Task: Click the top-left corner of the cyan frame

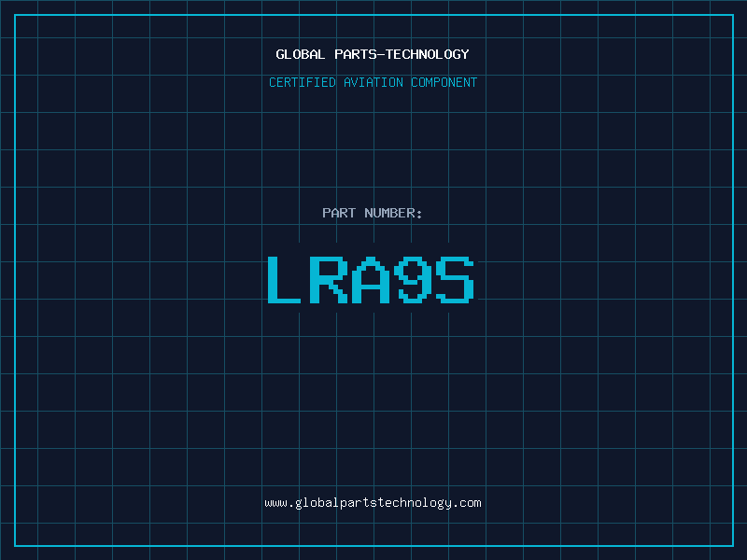Action: [x=15, y=15]
